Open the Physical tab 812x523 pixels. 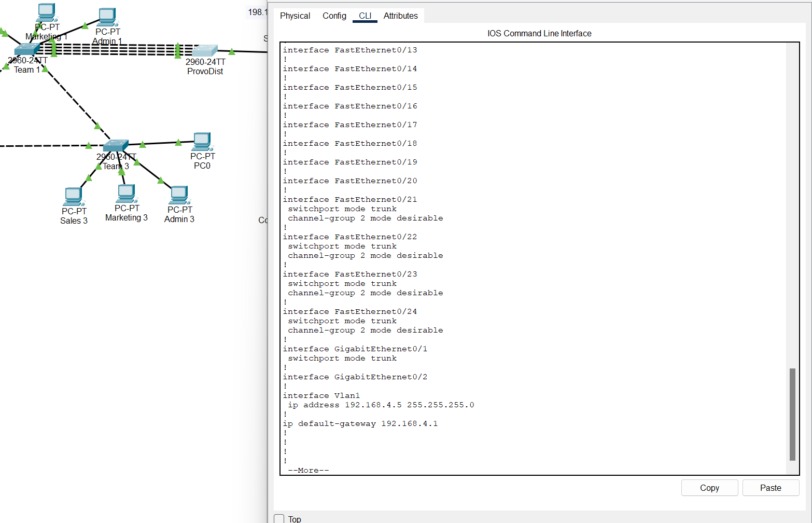[295, 16]
